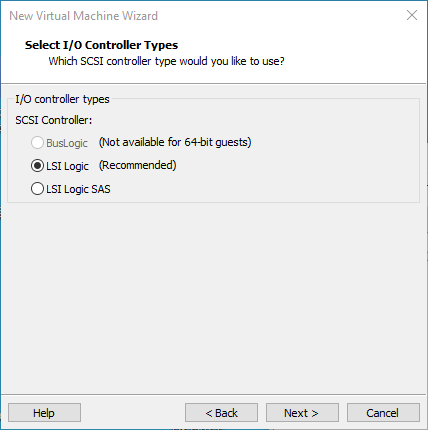
Task: Click the word 'SAS' in third option
Action: pyautogui.click(x=101, y=189)
